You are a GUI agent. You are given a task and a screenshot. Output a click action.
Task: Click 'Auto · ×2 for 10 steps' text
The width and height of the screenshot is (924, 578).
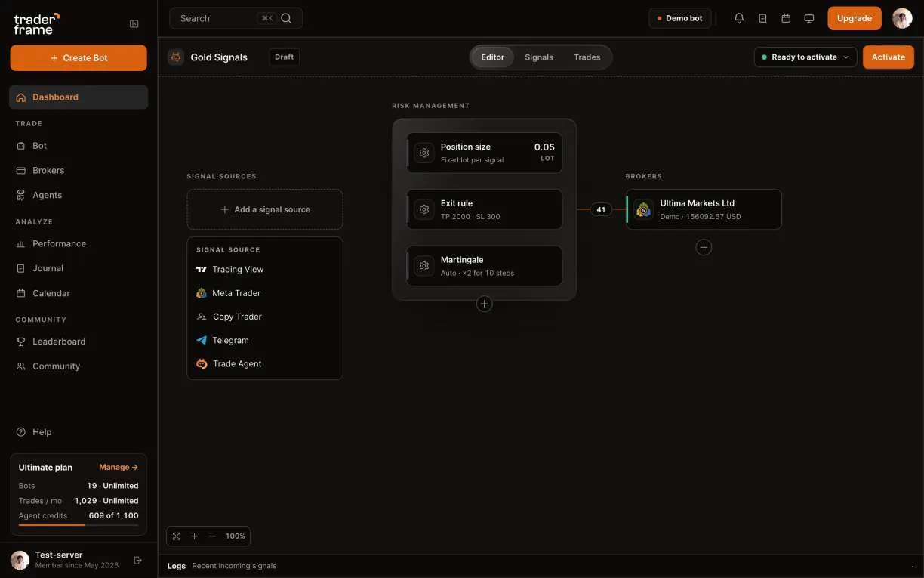point(477,274)
